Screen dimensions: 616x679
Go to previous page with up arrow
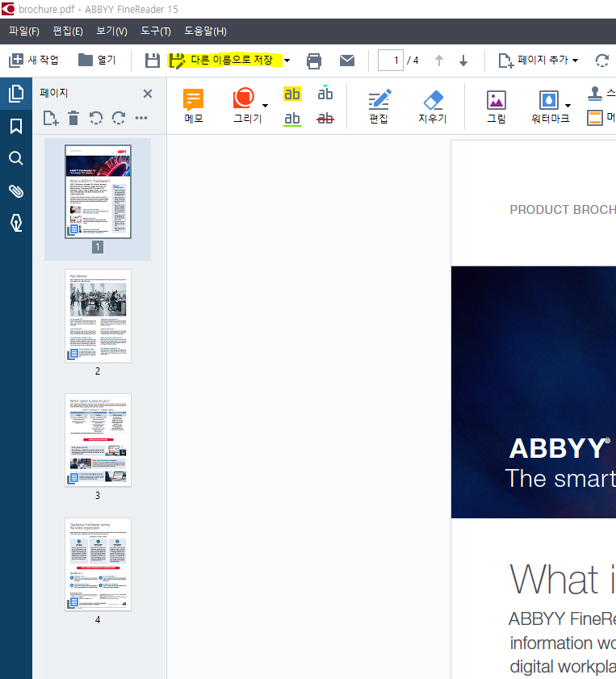pyautogui.click(x=439, y=61)
